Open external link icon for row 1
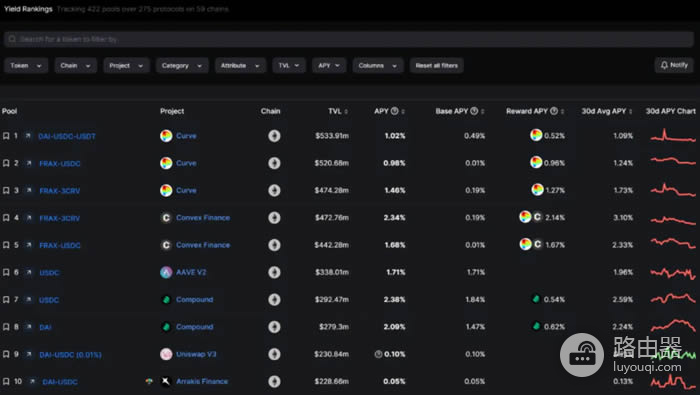Viewport: 700px width, 395px height. tap(28, 136)
